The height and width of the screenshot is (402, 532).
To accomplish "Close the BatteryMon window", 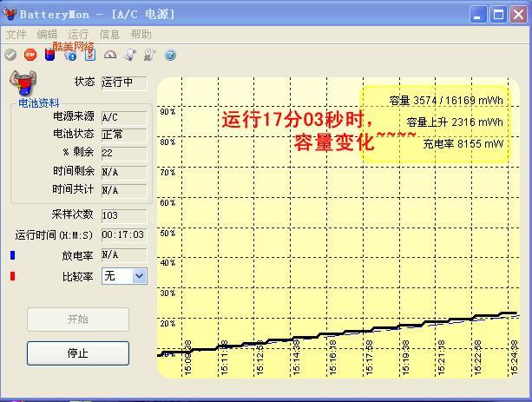I will 518,15.
